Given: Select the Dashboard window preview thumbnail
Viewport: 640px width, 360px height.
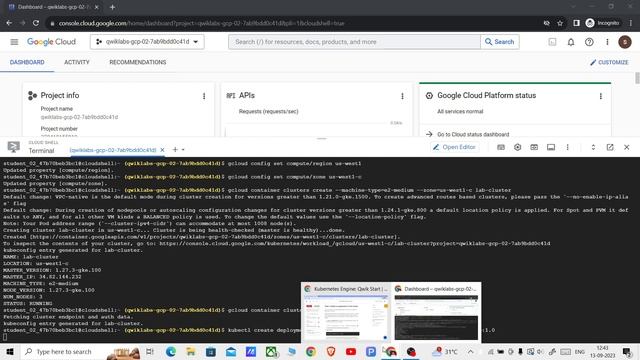Looking at the screenshot, I should (436, 313).
